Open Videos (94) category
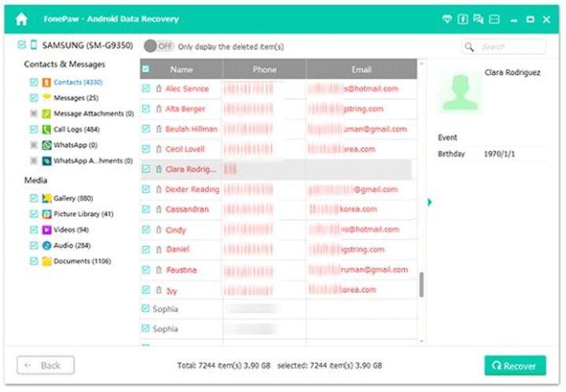Viewport: 566px width, 392px height. (71, 229)
